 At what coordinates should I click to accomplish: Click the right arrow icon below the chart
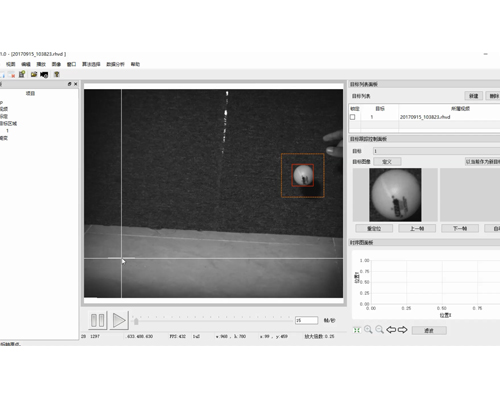tap(403, 330)
